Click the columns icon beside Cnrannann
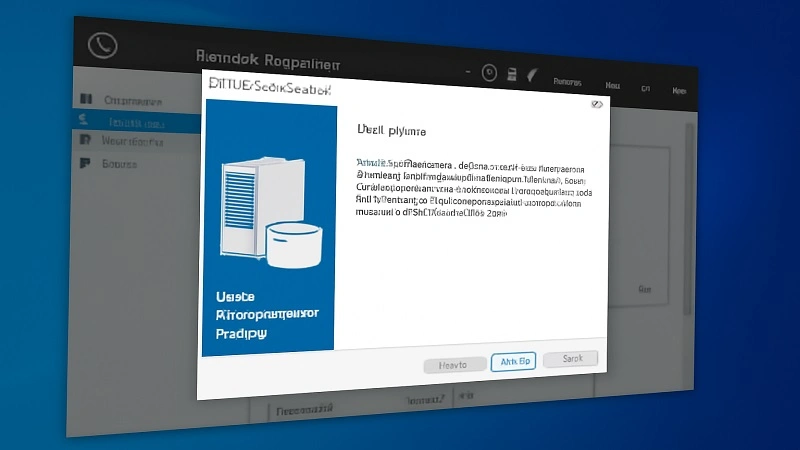Viewport: 800px width, 450px height. pyautogui.click(x=86, y=99)
